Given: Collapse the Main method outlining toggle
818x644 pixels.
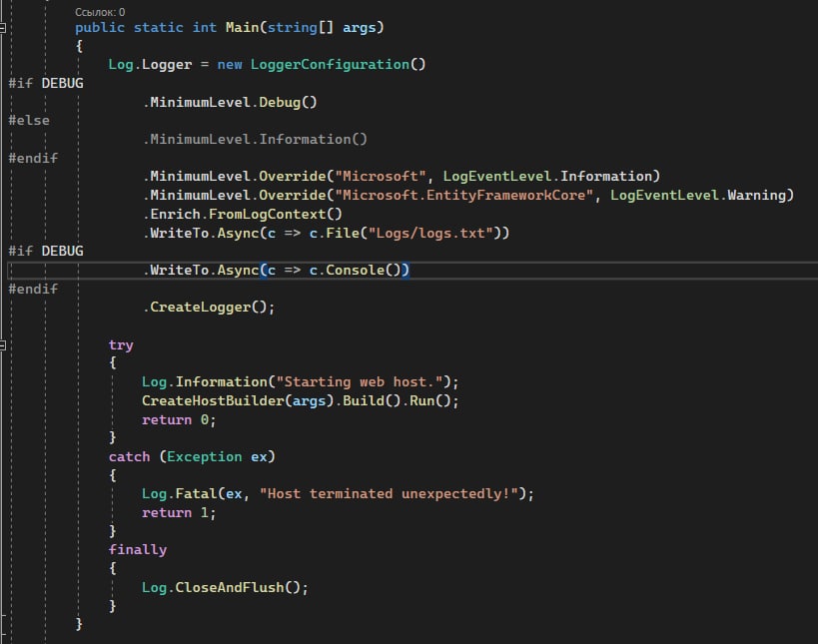Looking at the screenshot, I should [x=2, y=28].
